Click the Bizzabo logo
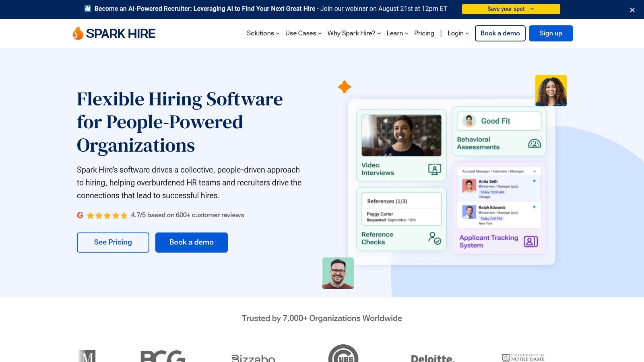 [x=253, y=358]
